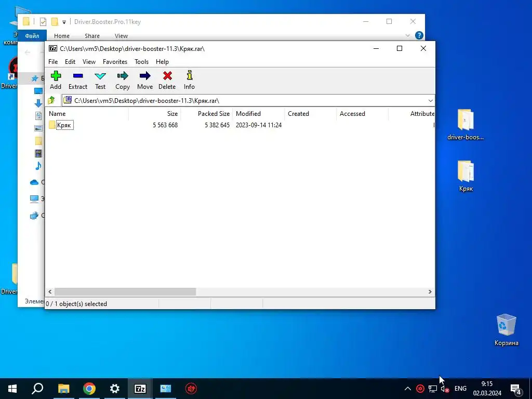Run the Test archive tool
Image resolution: width=532 pixels, height=399 pixels.
pos(100,81)
